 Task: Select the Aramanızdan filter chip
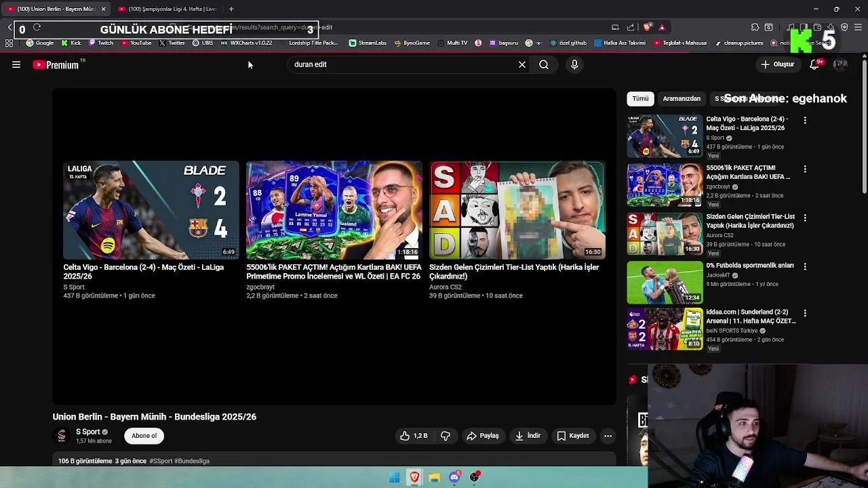[x=682, y=98]
